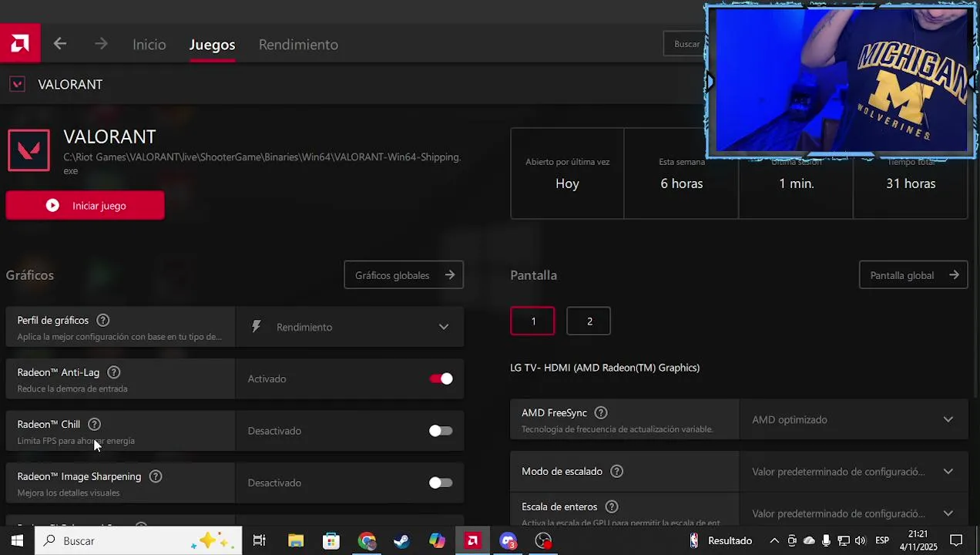
Task: Open network settings tray icon
Action: [844, 540]
